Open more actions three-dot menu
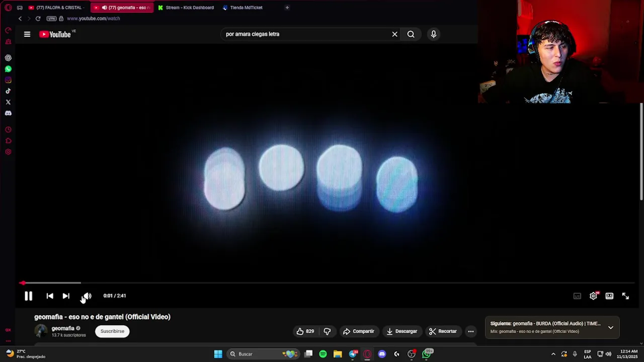This screenshot has width=644, height=362. tap(471, 331)
